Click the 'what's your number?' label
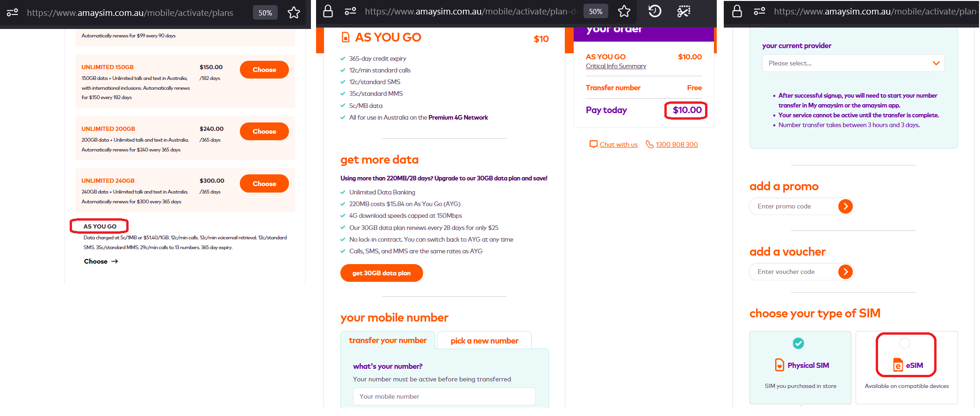 (x=388, y=366)
